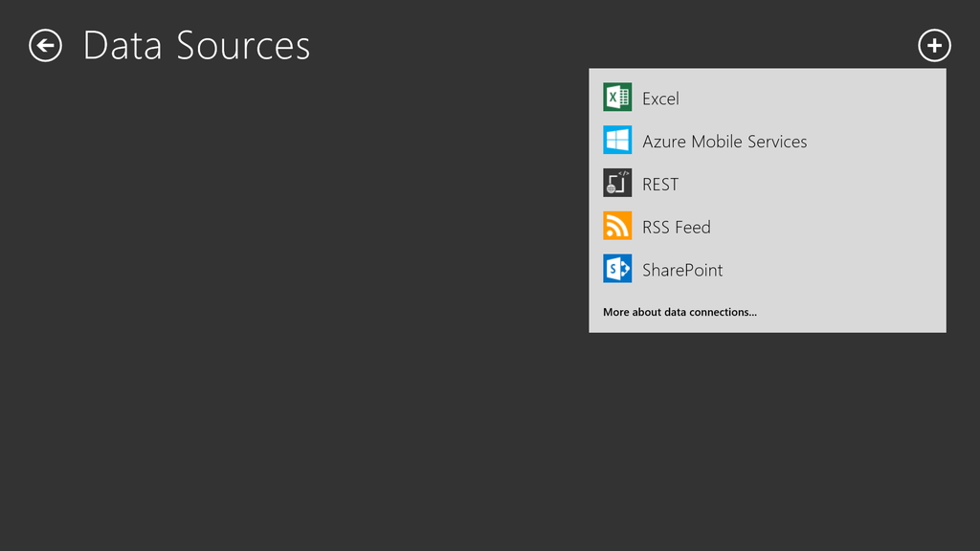Select the REST connection icon
This screenshot has height=551, width=980.
click(616, 183)
